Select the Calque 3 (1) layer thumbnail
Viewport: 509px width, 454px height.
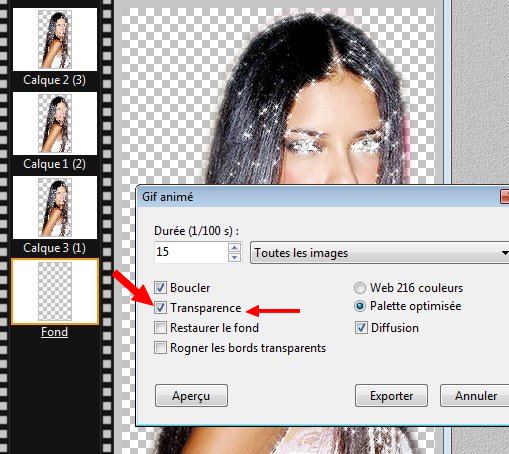pyautogui.click(x=55, y=207)
